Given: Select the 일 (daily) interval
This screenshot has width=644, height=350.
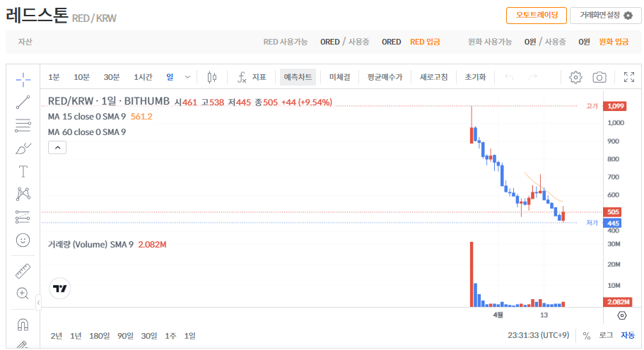Looking at the screenshot, I should (170, 77).
